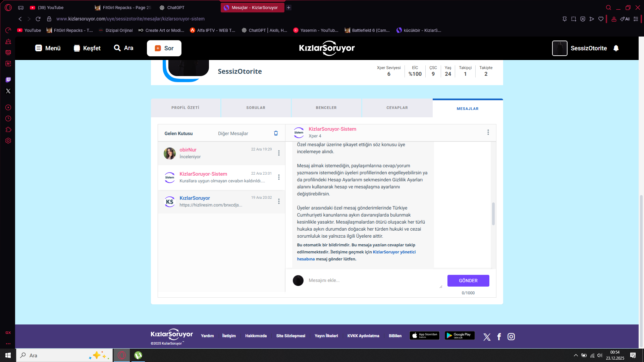The width and height of the screenshot is (644, 362).
Task: Open the Menü dropdown
Action: point(48,48)
